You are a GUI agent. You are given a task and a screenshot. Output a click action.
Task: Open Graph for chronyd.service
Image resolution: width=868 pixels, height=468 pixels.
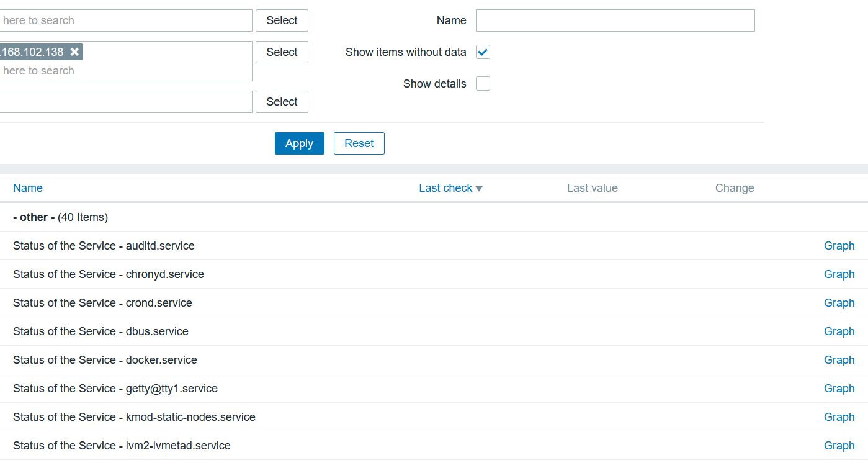839,274
